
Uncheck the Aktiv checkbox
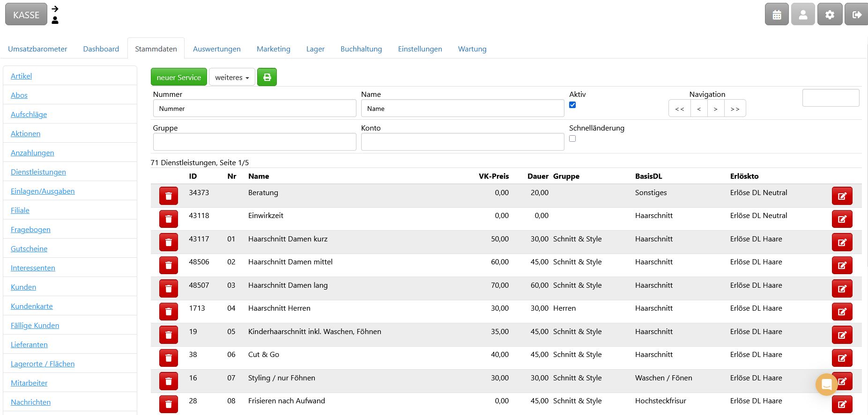pos(572,105)
